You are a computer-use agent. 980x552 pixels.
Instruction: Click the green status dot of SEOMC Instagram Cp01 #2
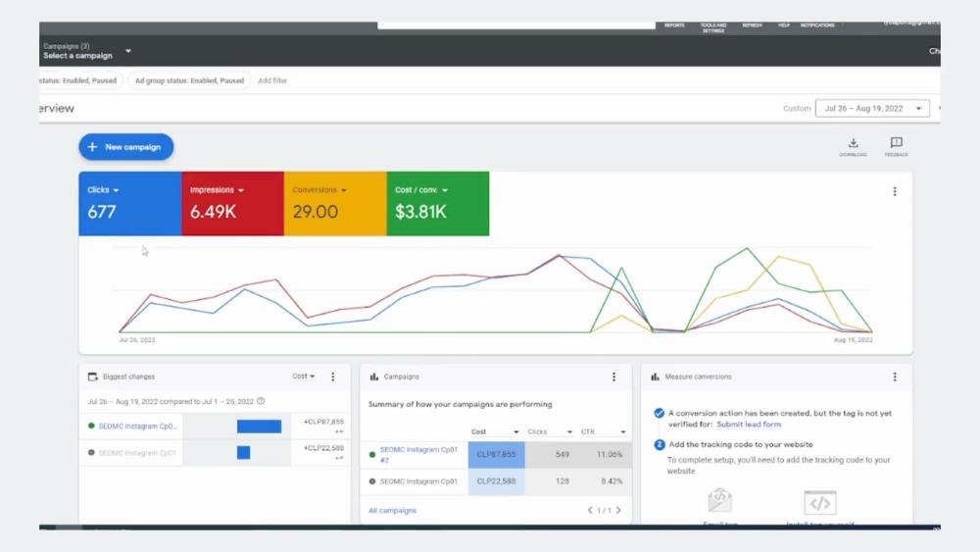pyautogui.click(x=371, y=455)
